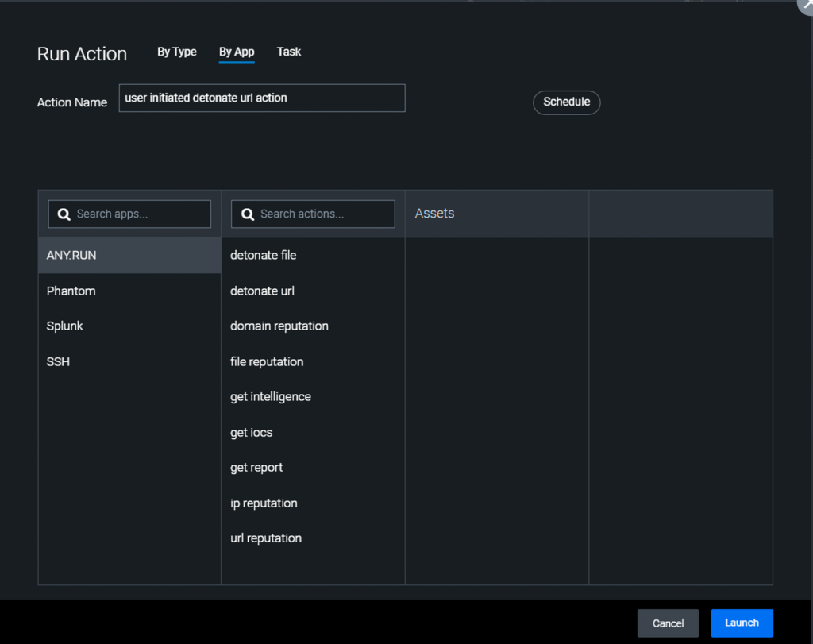Choose the Phantom app from list
813x644 pixels.
click(71, 291)
